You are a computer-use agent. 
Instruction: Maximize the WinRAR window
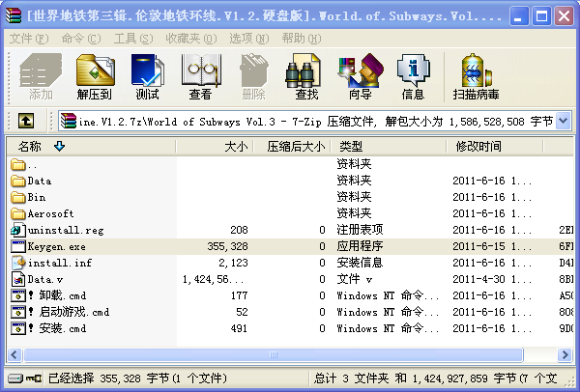click(541, 15)
